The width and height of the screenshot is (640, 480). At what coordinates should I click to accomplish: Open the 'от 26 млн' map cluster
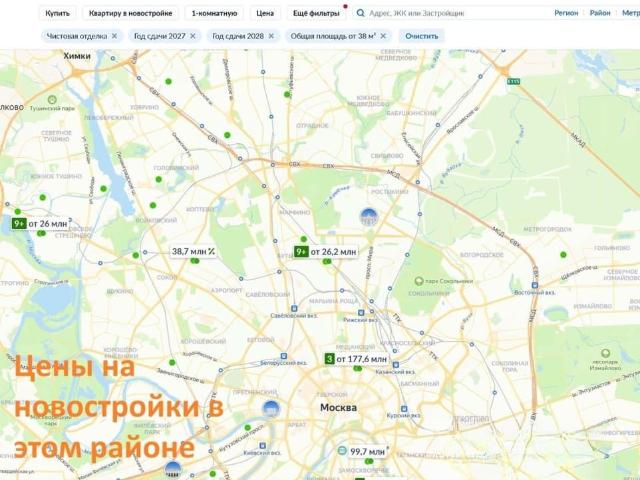click(x=40, y=224)
